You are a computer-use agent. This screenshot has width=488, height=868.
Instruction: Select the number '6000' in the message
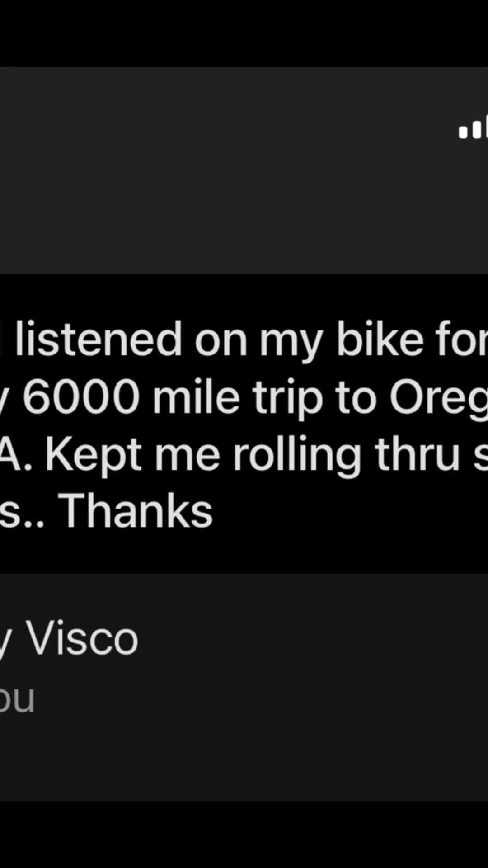81,397
